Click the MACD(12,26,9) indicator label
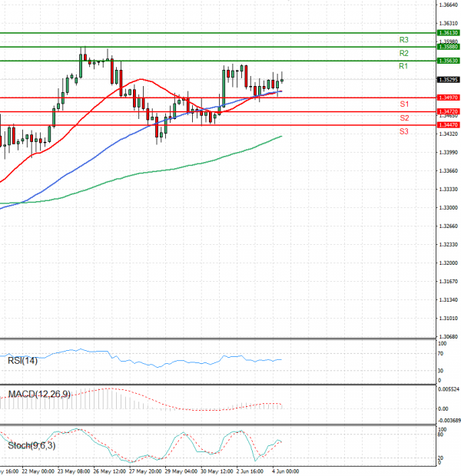 click(38, 394)
